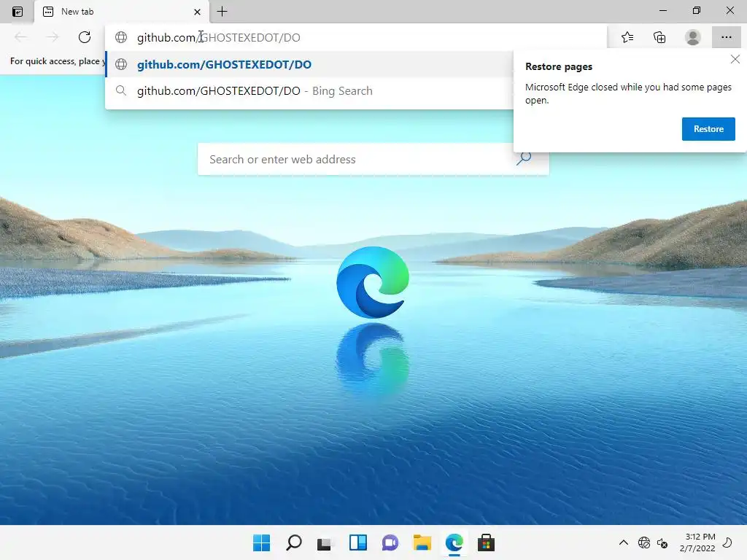Minimize the Edge window
Viewport: 747px width, 560px height.
point(663,10)
